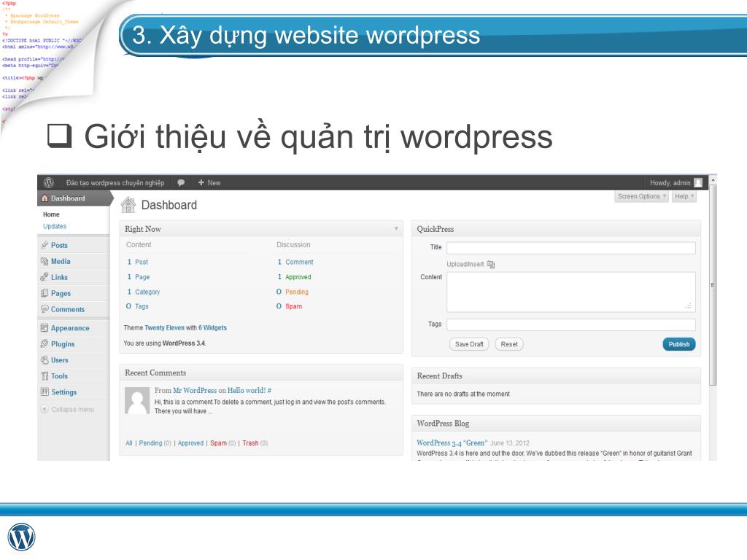This screenshot has width=747, height=560.
Task: Open the Media menu item
Action: point(61,262)
